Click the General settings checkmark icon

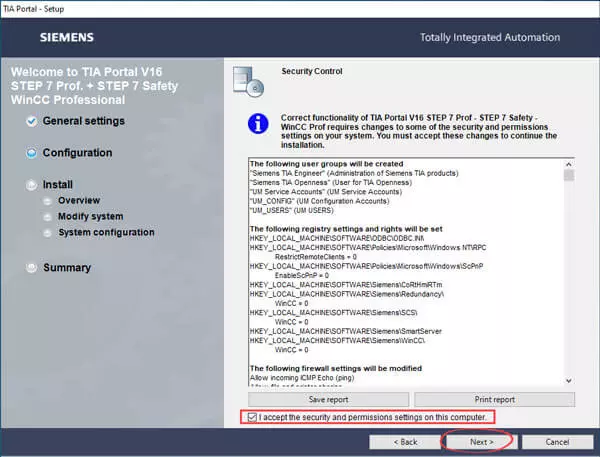coord(32,121)
